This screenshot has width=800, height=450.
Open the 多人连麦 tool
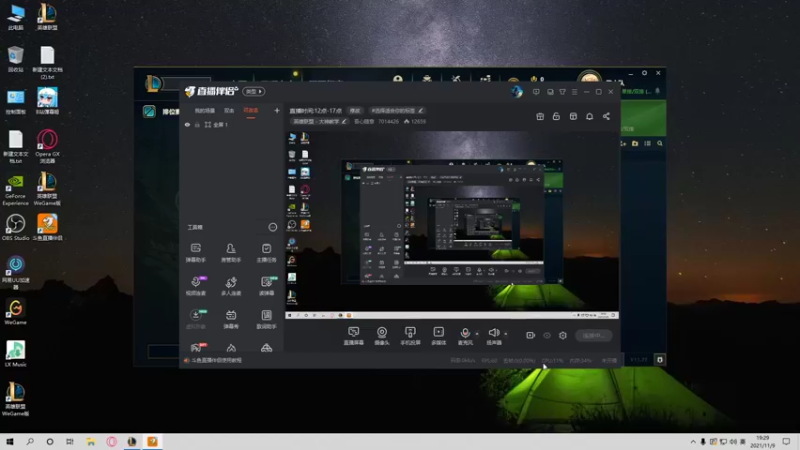231,286
